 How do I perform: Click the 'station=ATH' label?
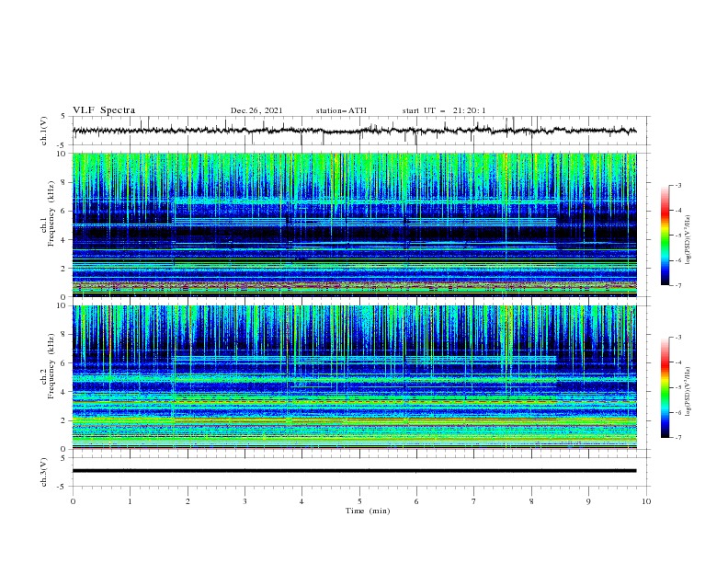(341, 110)
